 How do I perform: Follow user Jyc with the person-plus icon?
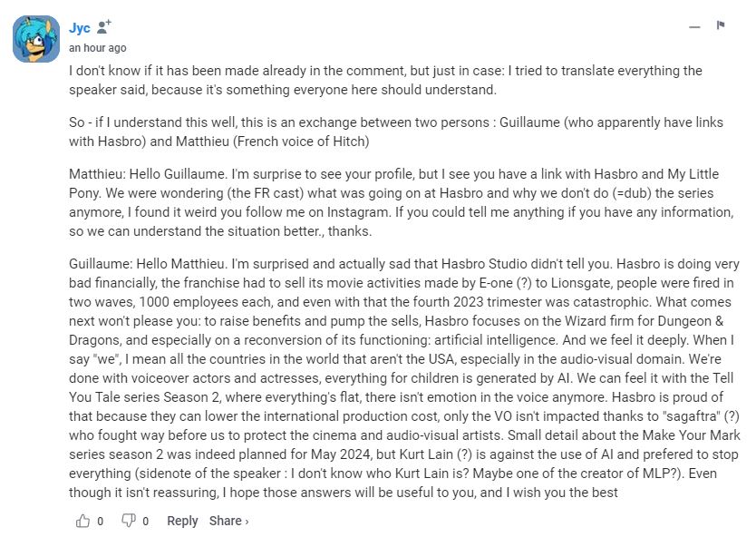[x=104, y=28]
